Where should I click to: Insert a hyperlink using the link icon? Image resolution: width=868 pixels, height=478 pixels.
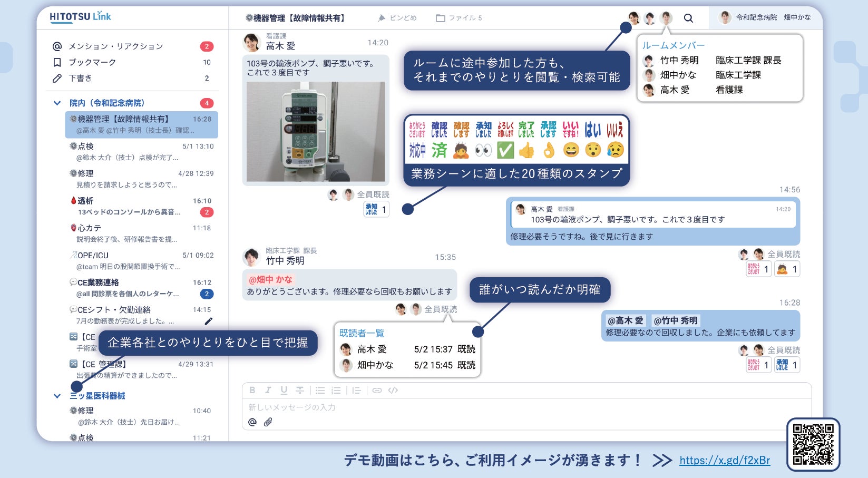point(377,391)
